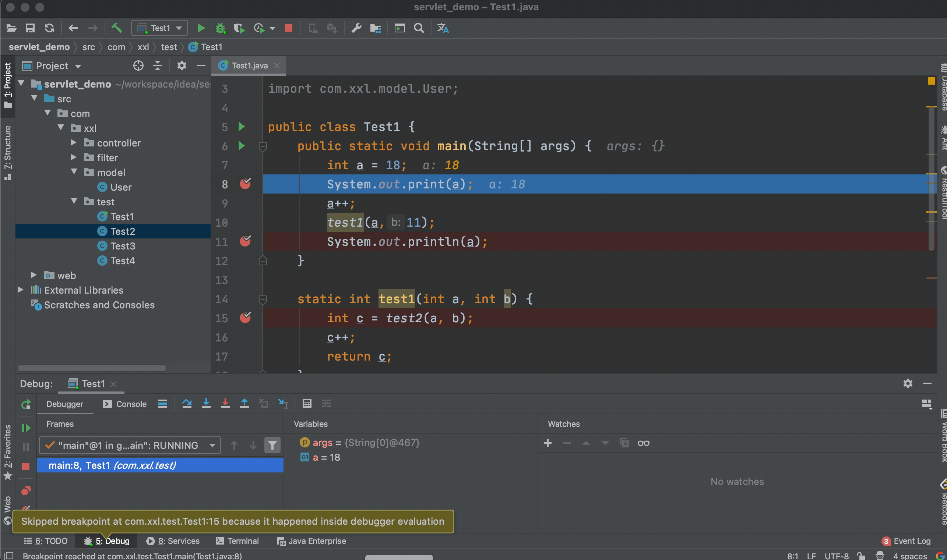The width and height of the screenshot is (947, 560).
Task: Open Settings with the wrench icon
Action: pos(356,28)
